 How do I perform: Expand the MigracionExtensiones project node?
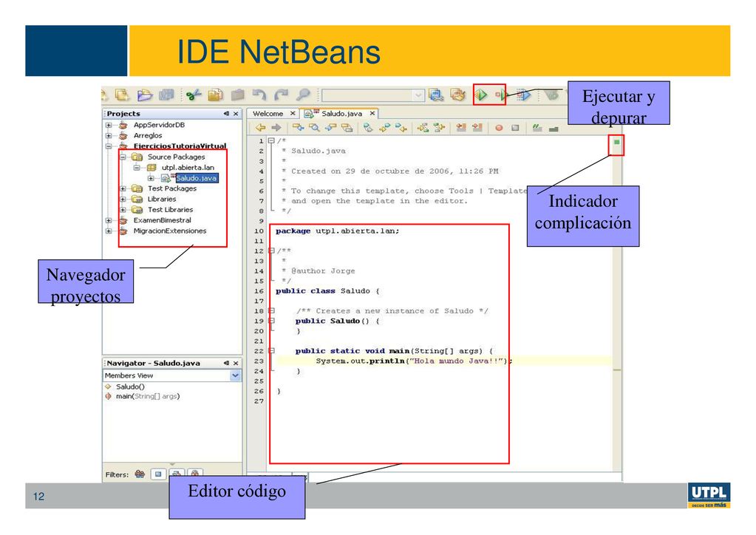tap(109, 231)
